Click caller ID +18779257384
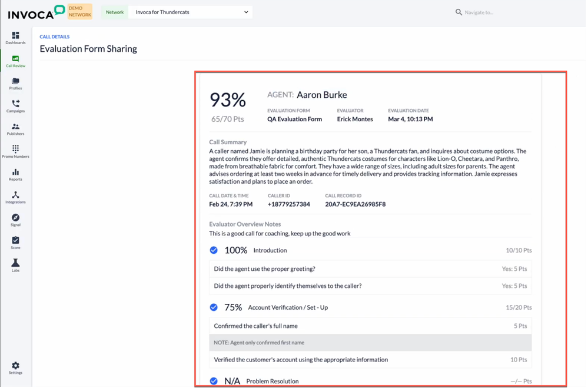The height and width of the screenshot is (388, 588). coord(289,204)
